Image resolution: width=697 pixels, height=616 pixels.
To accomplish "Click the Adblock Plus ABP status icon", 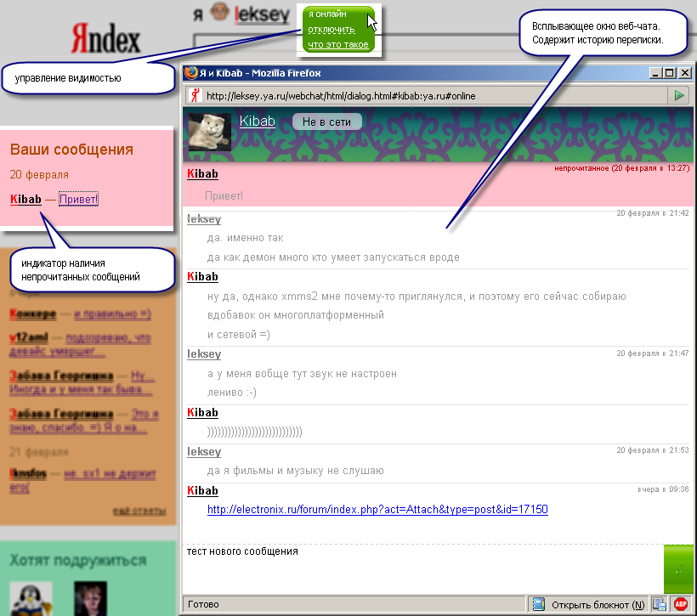I will point(681,604).
